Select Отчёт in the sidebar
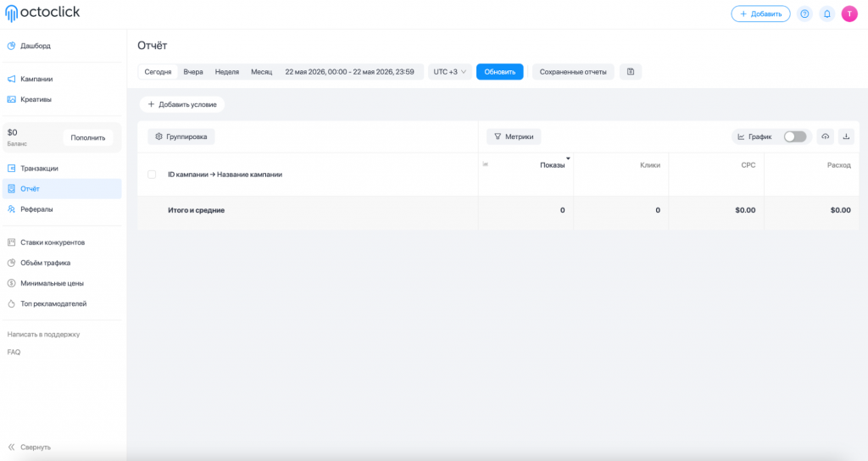The width and height of the screenshot is (868, 461). tap(62, 189)
